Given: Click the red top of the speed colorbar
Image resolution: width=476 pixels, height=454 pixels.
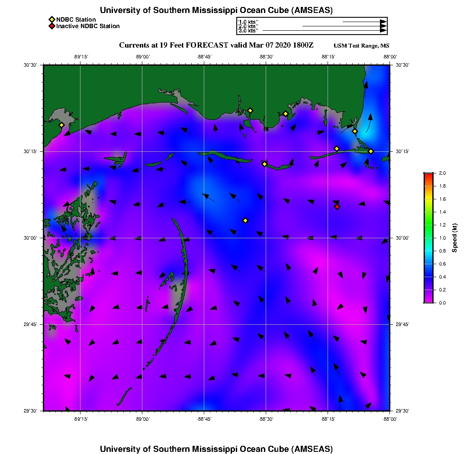Looking at the screenshot, I should tap(428, 175).
